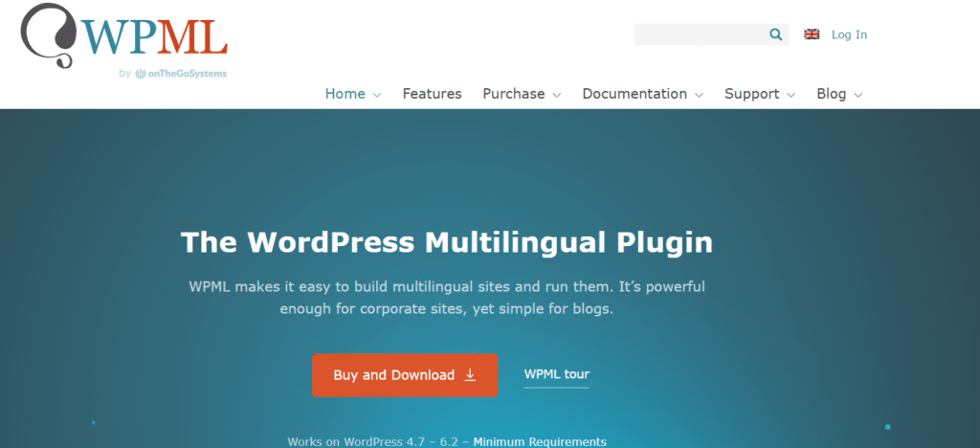Expand the Home menu chevron
The height and width of the screenshot is (448, 980).
coord(377,95)
